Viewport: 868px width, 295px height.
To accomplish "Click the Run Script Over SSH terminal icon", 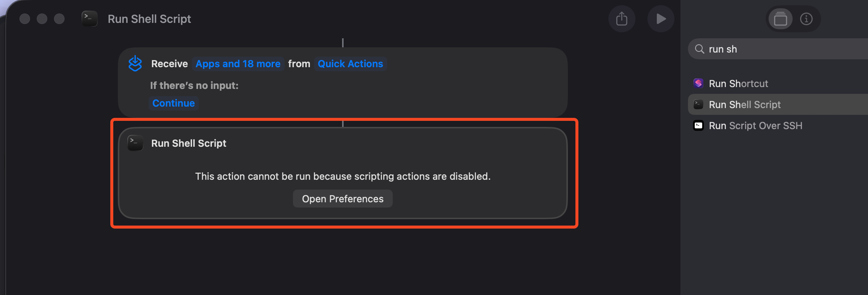I will 698,126.
